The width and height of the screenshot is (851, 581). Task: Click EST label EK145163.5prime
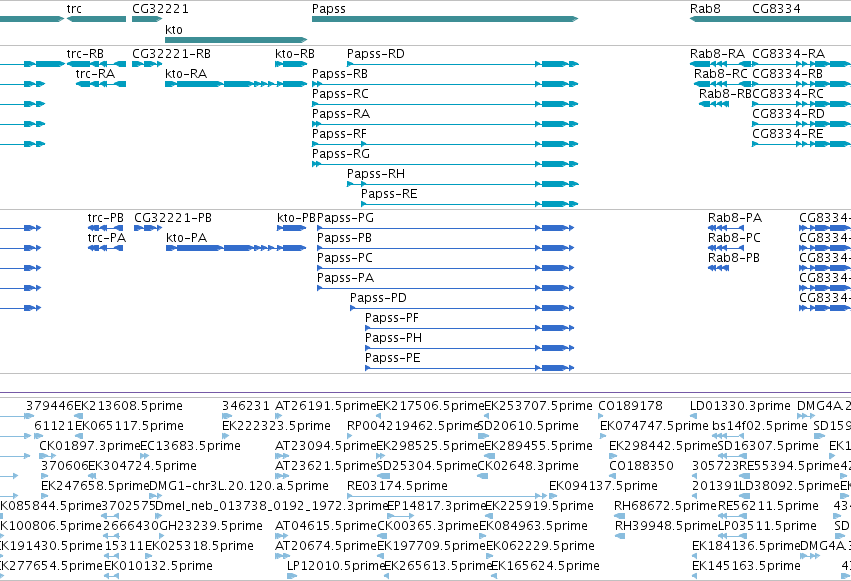746,566
